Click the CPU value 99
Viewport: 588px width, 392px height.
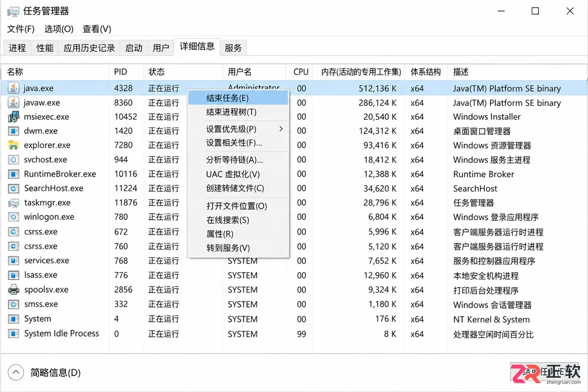pos(301,334)
